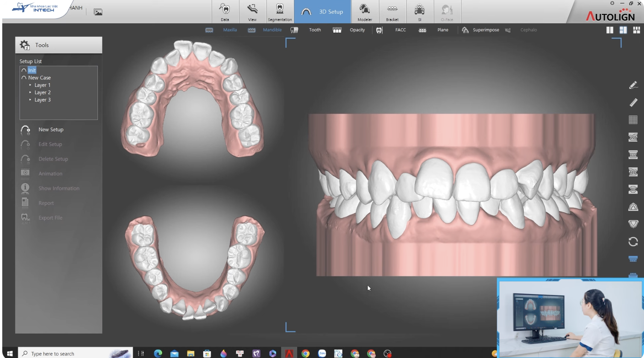Open the Segmentation module
Screen dimensions: 644x358
[279, 12]
